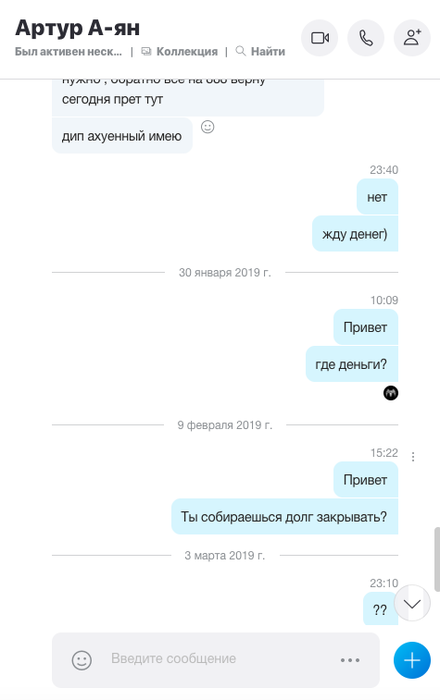The image size is (440, 700).
Task: Click the Коллекция gallery icon
Action: coord(146,52)
